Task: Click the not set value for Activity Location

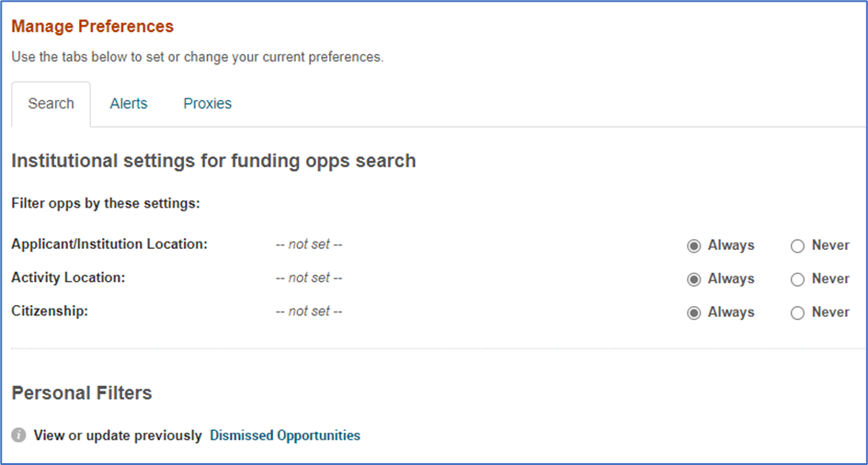Action: coord(309,278)
